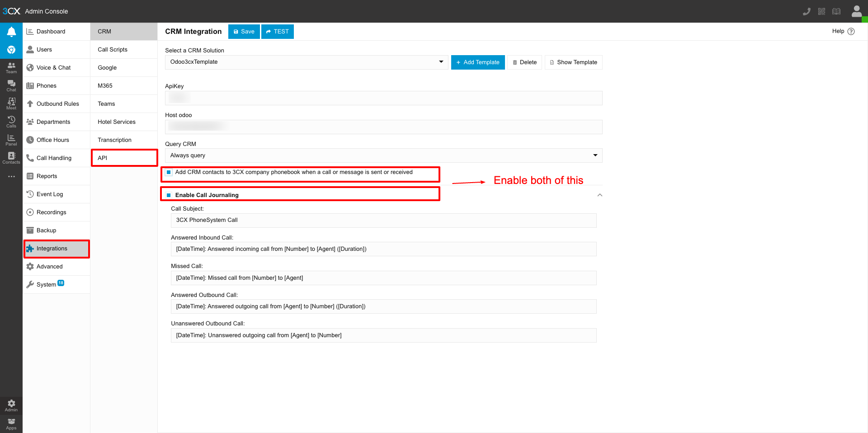The width and height of the screenshot is (868, 433).
Task: Open Teams integration
Action: tap(124, 104)
